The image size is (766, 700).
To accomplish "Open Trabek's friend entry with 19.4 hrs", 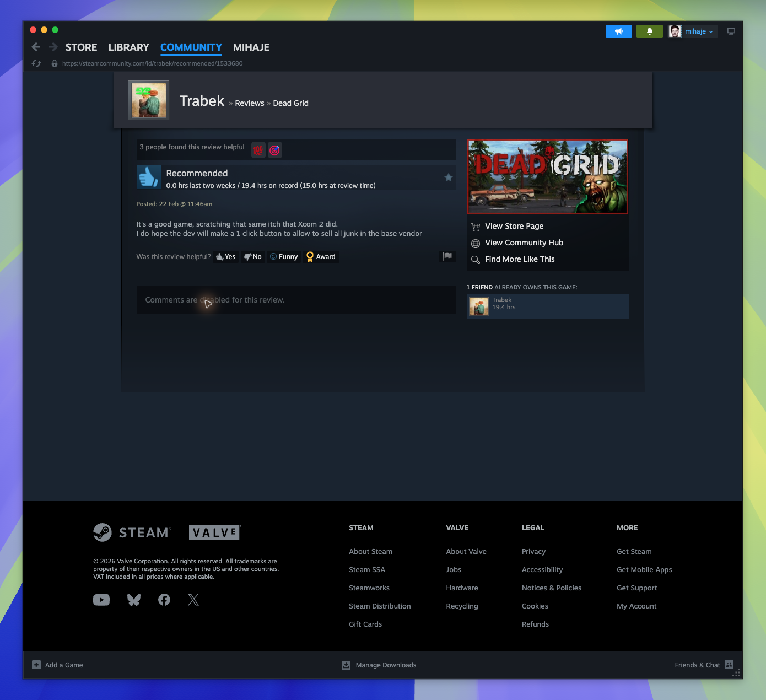I will pos(548,306).
